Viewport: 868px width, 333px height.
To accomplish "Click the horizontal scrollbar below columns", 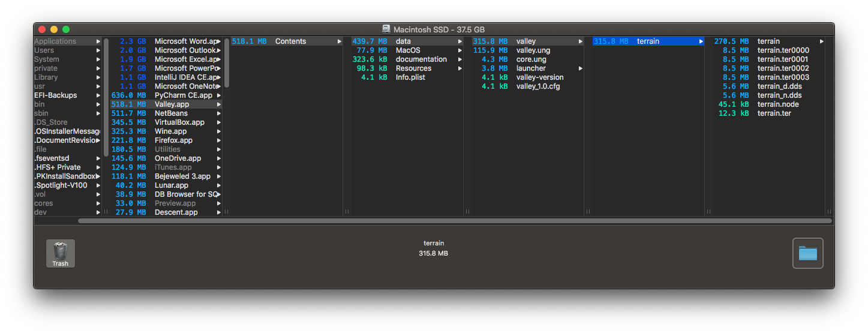I will pyautogui.click(x=455, y=221).
